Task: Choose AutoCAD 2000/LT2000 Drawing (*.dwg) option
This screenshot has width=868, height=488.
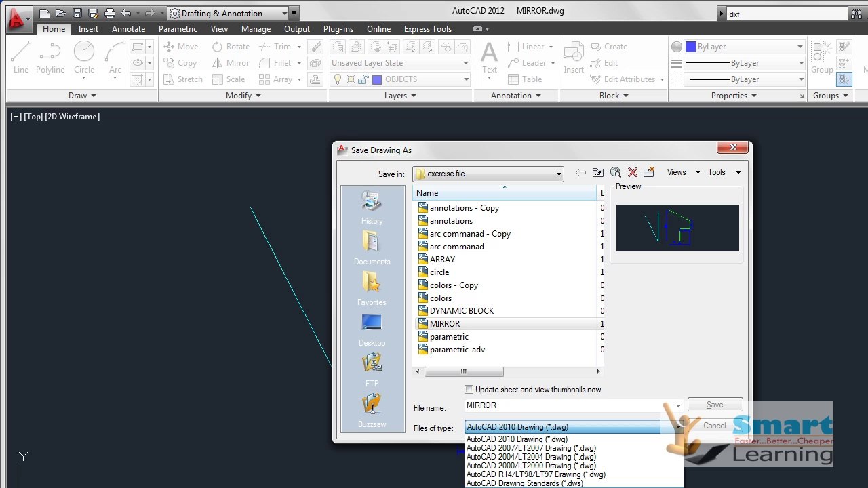Action: point(531,466)
